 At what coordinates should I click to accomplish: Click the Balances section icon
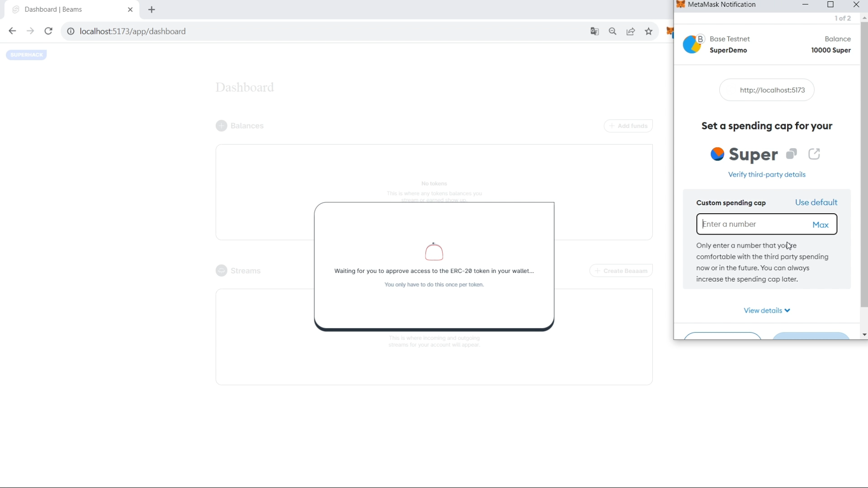pos(221,126)
